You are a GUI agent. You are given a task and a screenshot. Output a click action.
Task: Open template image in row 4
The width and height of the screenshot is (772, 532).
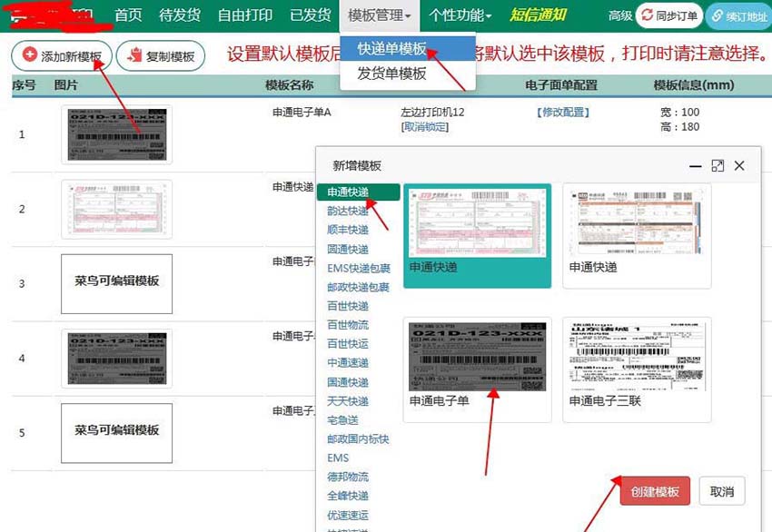116,359
